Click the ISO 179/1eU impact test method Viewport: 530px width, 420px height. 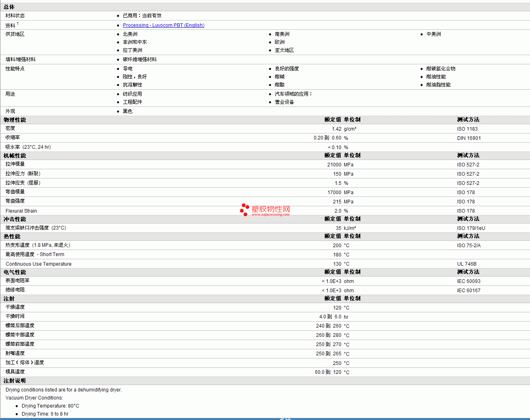(x=471, y=228)
